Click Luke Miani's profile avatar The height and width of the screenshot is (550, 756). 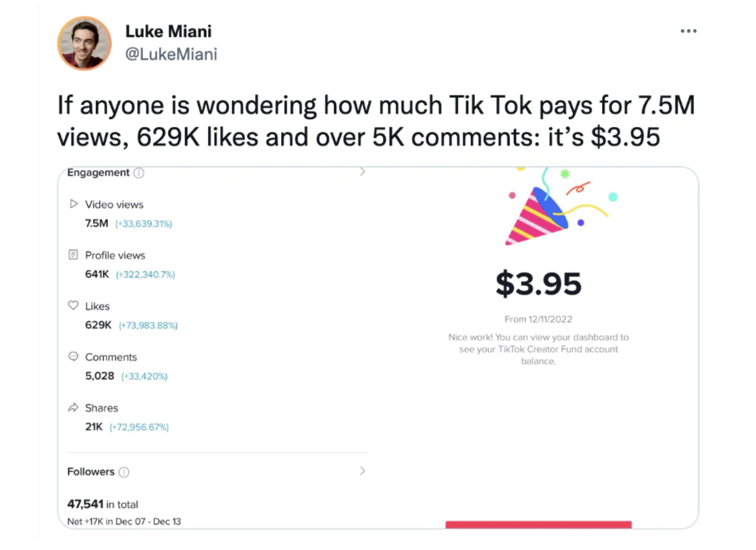84,43
